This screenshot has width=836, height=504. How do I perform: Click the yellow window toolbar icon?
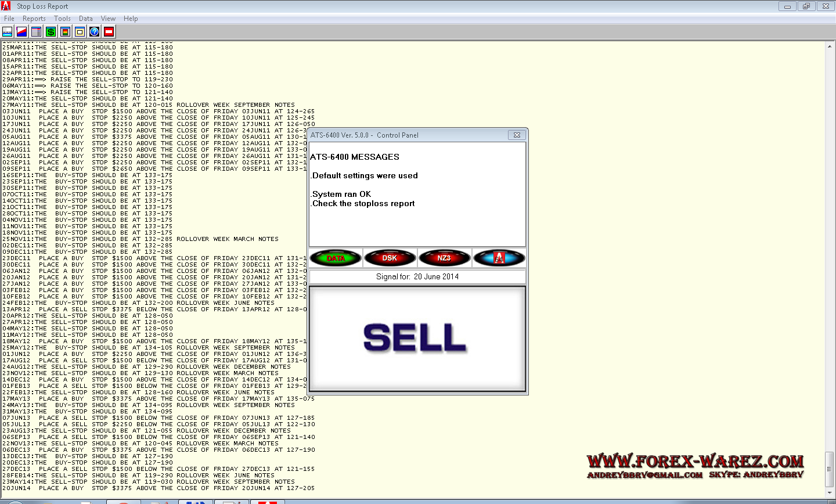click(80, 32)
